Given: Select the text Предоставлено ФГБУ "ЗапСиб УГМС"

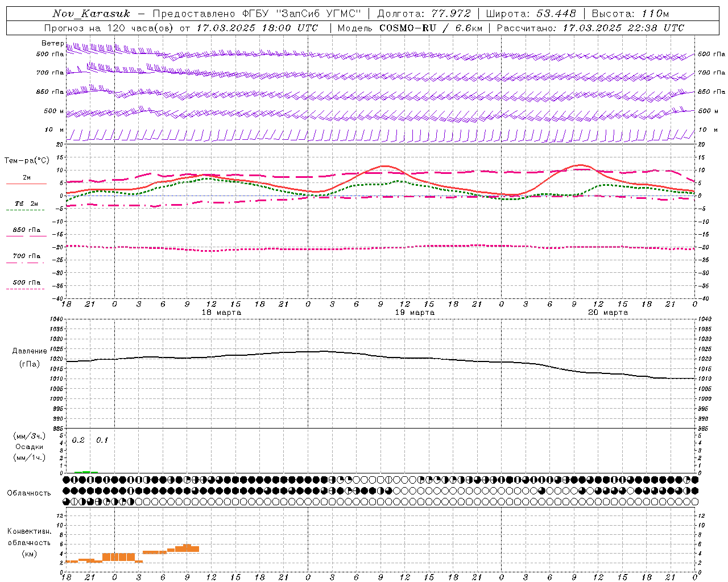Looking at the screenshot, I should point(257,14).
